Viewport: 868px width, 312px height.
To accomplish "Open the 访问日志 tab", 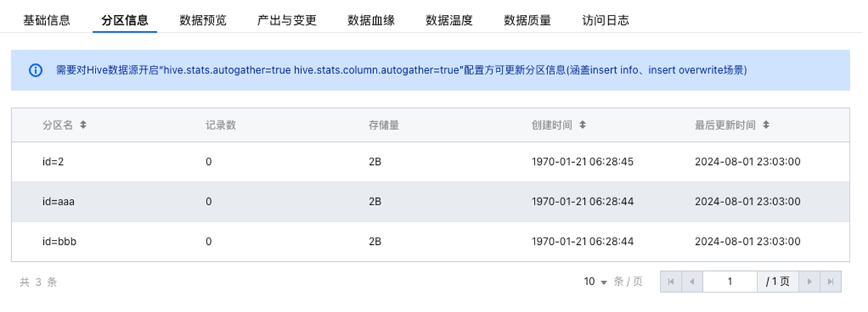I will coord(605,21).
